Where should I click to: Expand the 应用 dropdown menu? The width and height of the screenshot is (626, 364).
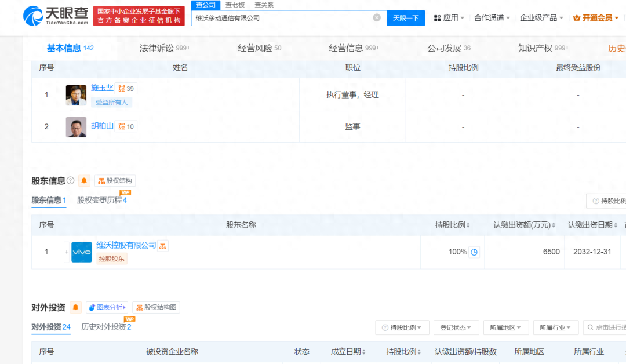pos(449,18)
